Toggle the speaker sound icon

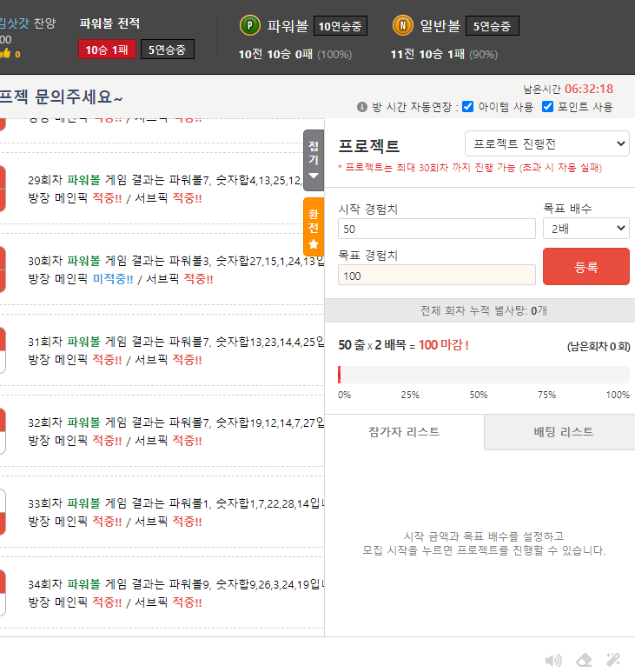(553, 661)
